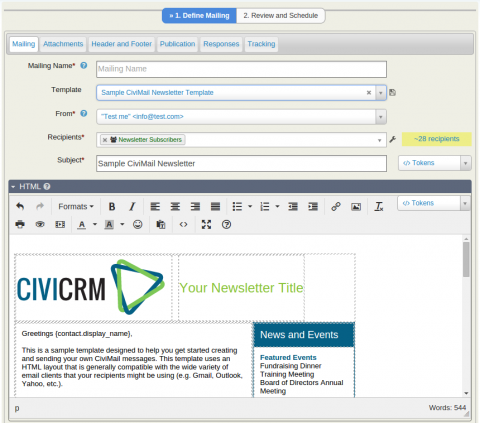
Task: Go to Review and Schedule step
Action: 281,16
